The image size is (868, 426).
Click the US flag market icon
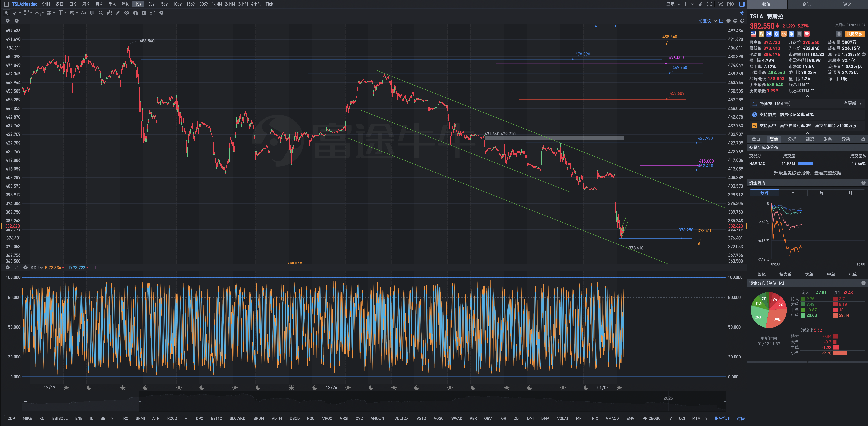pyautogui.click(x=753, y=34)
